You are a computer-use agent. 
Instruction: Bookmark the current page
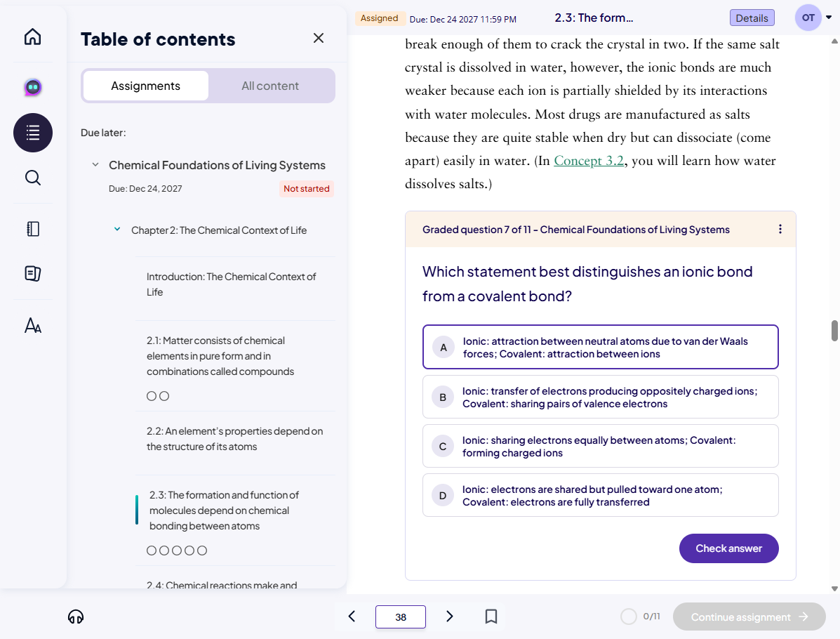coord(491,616)
